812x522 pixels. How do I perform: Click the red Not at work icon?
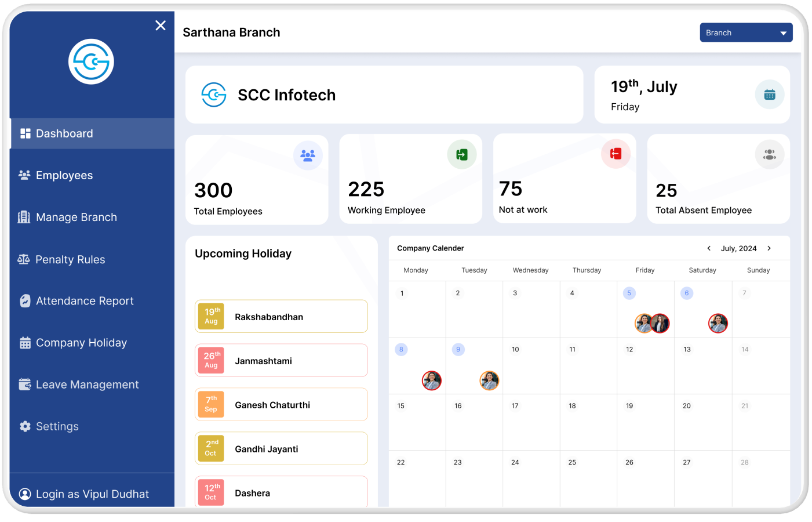pyautogui.click(x=616, y=154)
